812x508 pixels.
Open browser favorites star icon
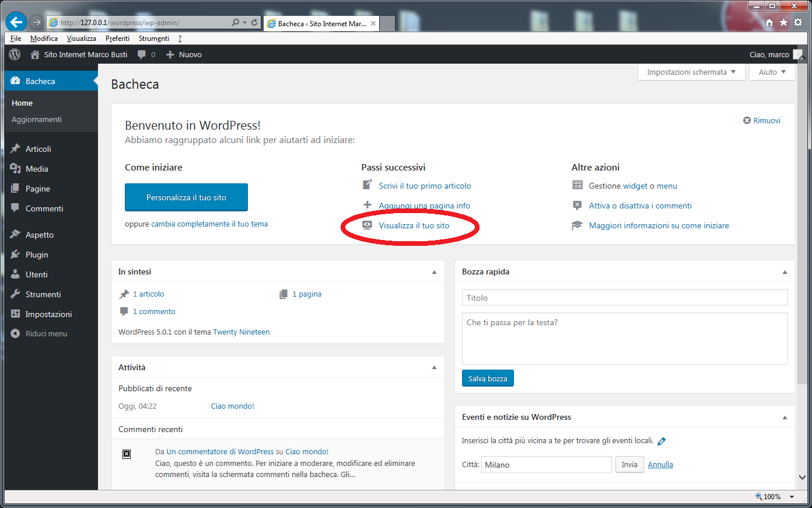(x=783, y=23)
